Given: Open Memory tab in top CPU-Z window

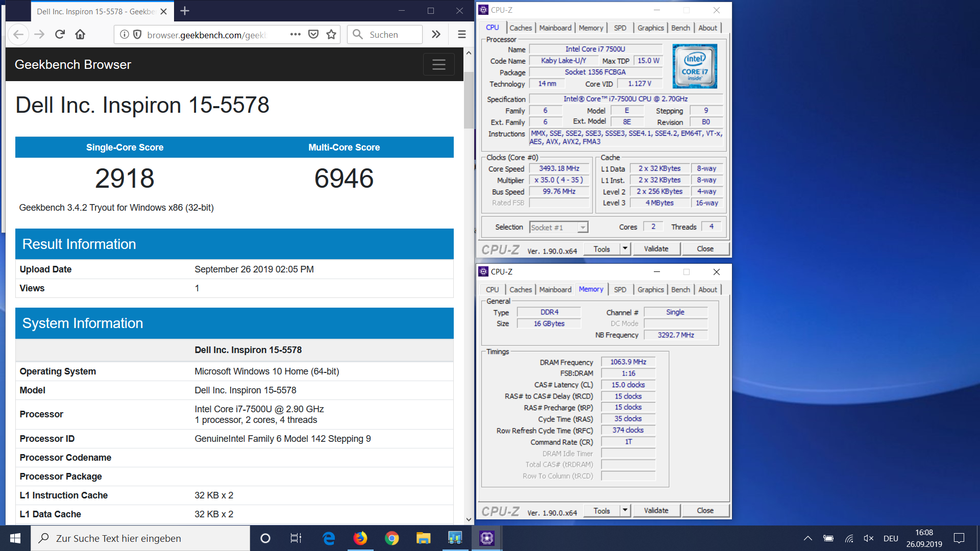Looking at the screenshot, I should click(x=591, y=28).
